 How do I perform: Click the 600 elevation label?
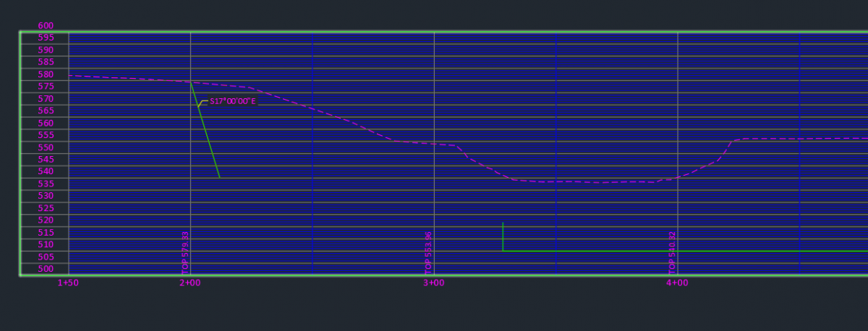pos(46,25)
